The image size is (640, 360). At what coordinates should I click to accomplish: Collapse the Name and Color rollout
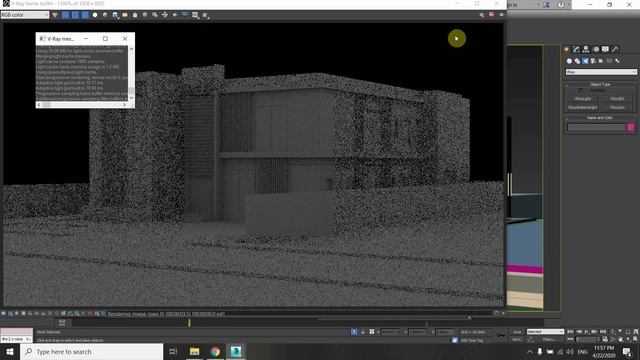pyautogui.click(x=600, y=118)
